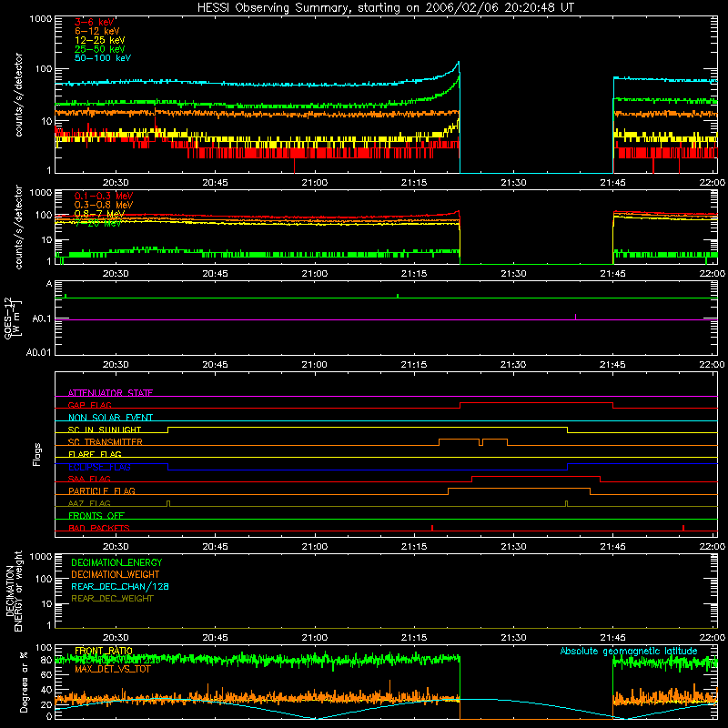Viewport: 728px width, 728px height.
Task: Click the Absolute geomagnetic latitude label
Action: point(629,651)
